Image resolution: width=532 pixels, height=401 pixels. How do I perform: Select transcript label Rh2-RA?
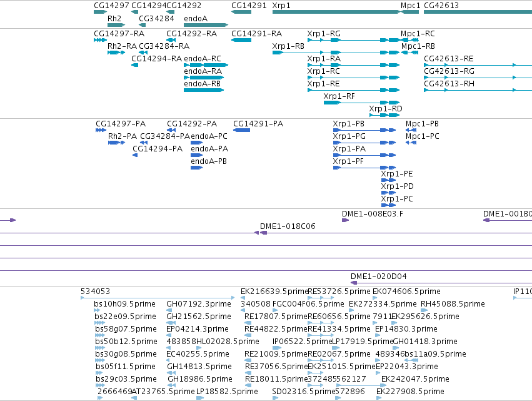[122, 46]
